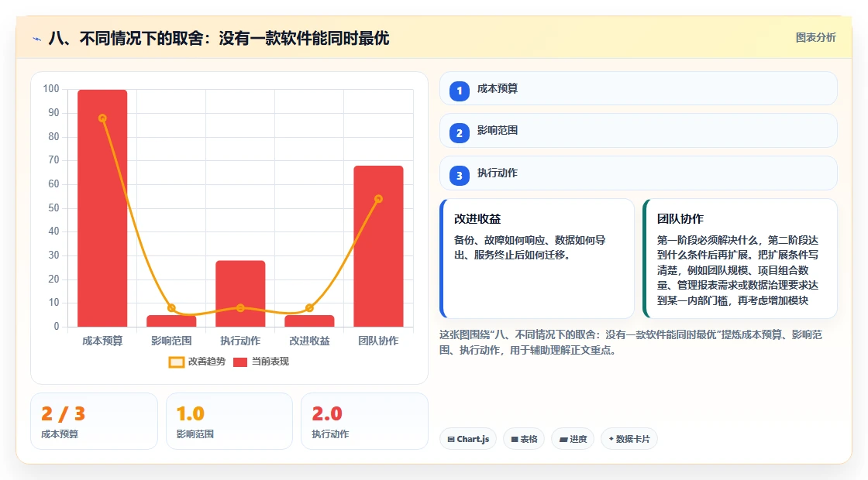The height and width of the screenshot is (480, 868).
Task: Click the trend line point above 成本预算
Action: pyautogui.click(x=102, y=118)
